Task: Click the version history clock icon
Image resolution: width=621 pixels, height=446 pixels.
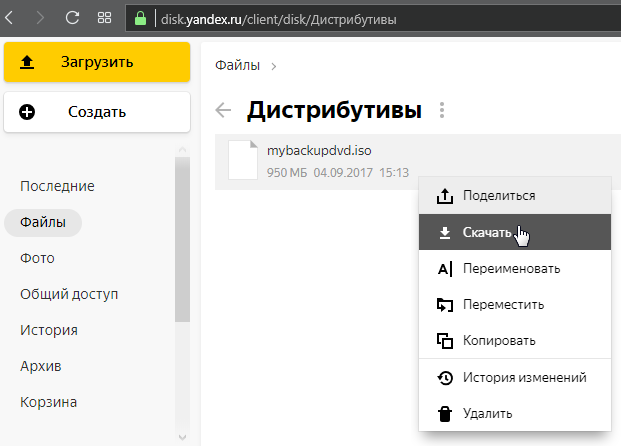Action: (x=445, y=378)
